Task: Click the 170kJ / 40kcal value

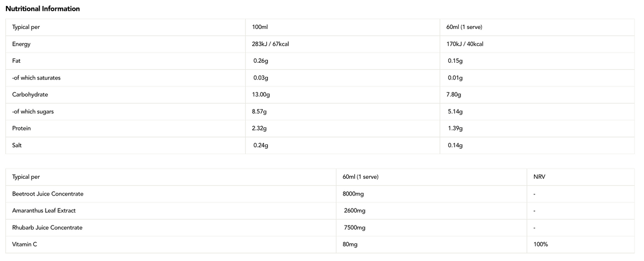Action: [x=465, y=44]
